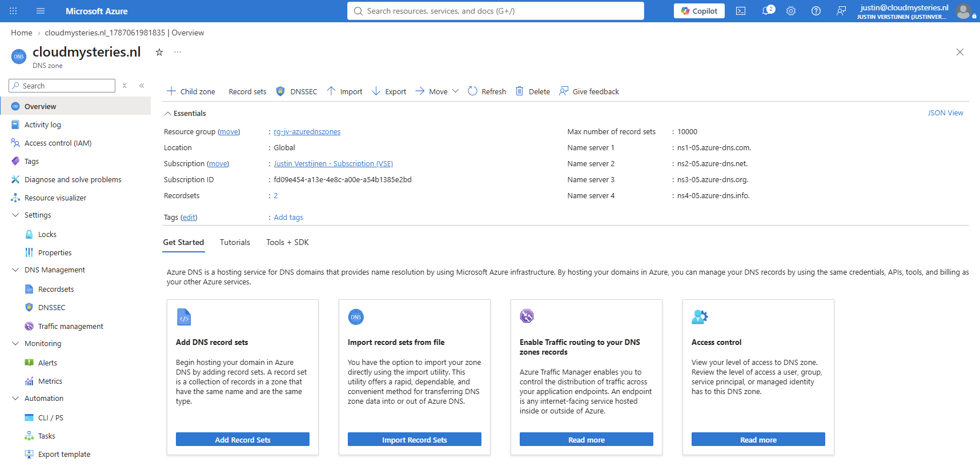This screenshot has height=466, width=980.
Task: Click Read more on Traffic routing card
Action: [587, 439]
